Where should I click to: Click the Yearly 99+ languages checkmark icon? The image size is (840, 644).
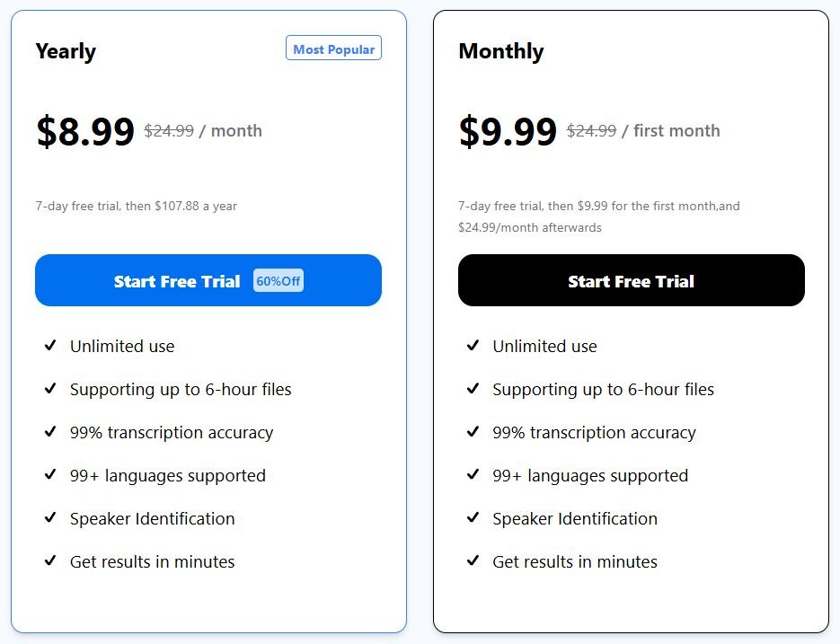coord(50,475)
